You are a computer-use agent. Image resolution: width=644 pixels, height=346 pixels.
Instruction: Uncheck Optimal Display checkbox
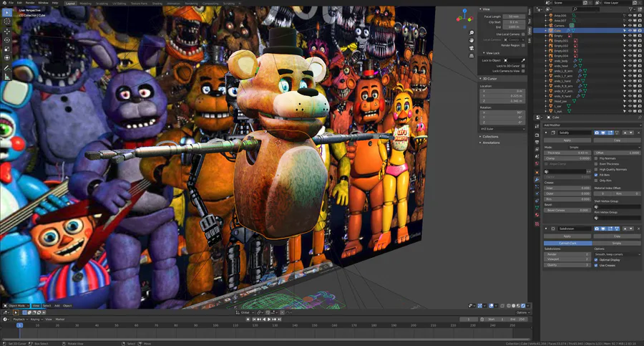[x=596, y=259]
